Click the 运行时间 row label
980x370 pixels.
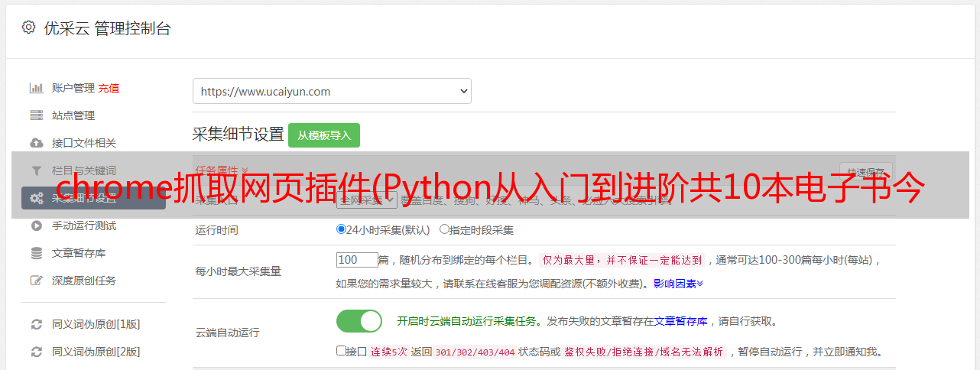(x=217, y=229)
